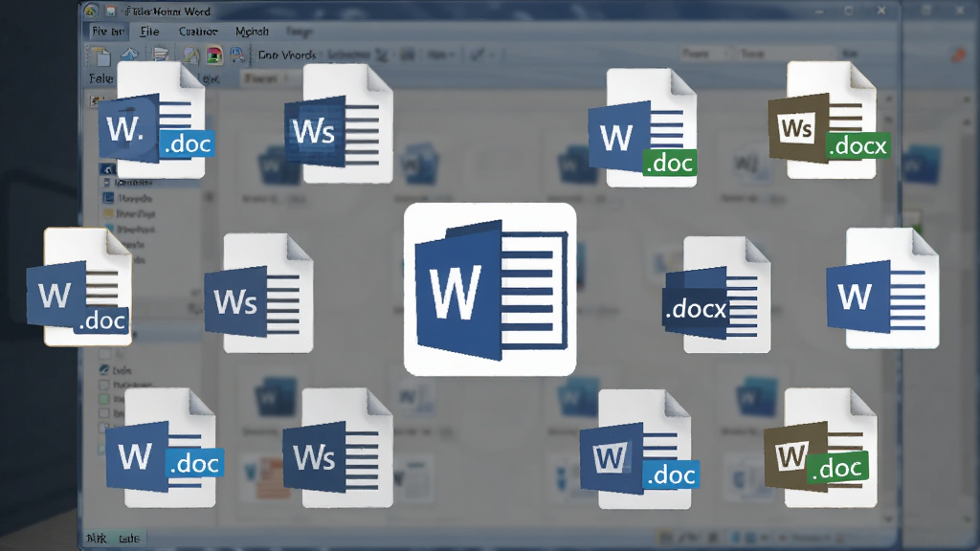Open the "Mcnah" menu
Viewport: 980px width, 551px height.
pyautogui.click(x=252, y=32)
